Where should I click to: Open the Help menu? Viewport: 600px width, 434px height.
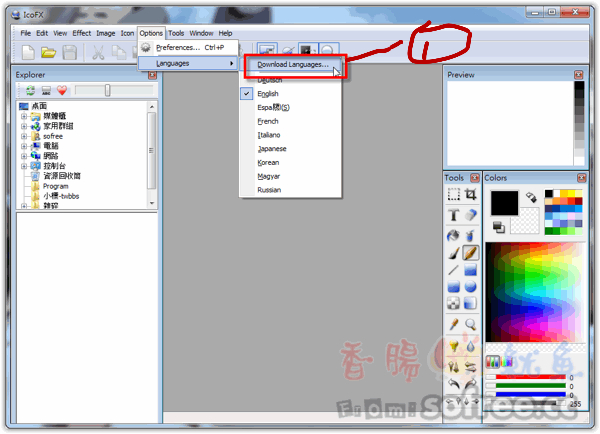pyautogui.click(x=225, y=33)
